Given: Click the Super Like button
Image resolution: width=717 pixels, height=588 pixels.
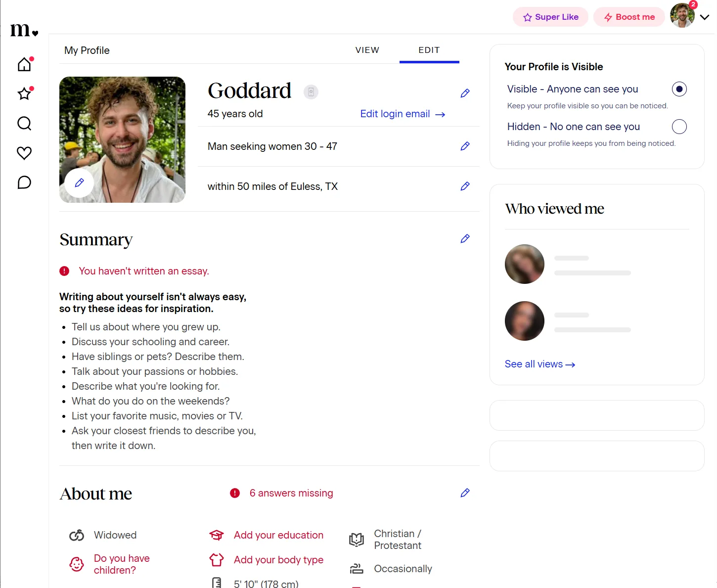Looking at the screenshot, I should [550, 17].
